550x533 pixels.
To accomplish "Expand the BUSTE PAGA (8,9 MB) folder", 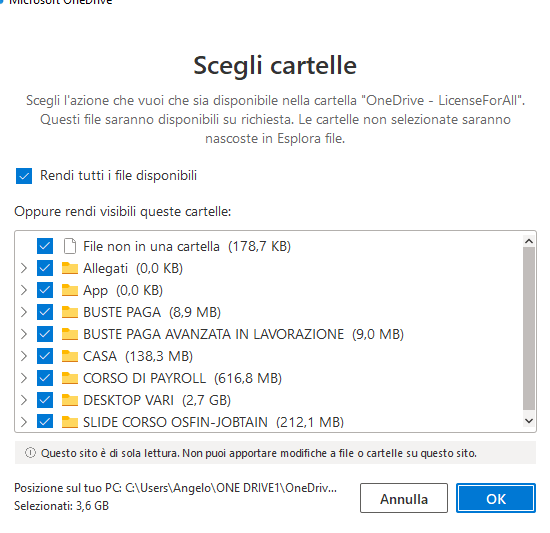I will click(24, 312).
